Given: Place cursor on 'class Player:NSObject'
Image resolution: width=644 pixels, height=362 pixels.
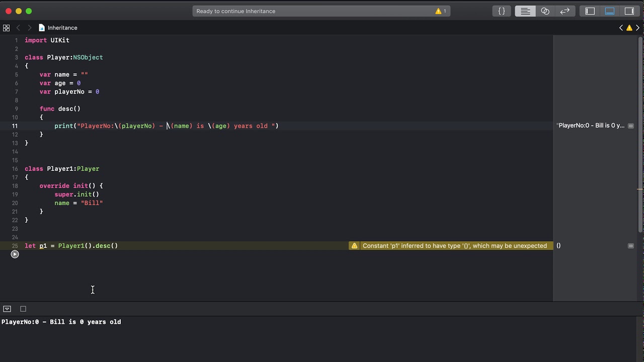Looking at the screenshot, I should pyautogui.click(x=64, y=57).
